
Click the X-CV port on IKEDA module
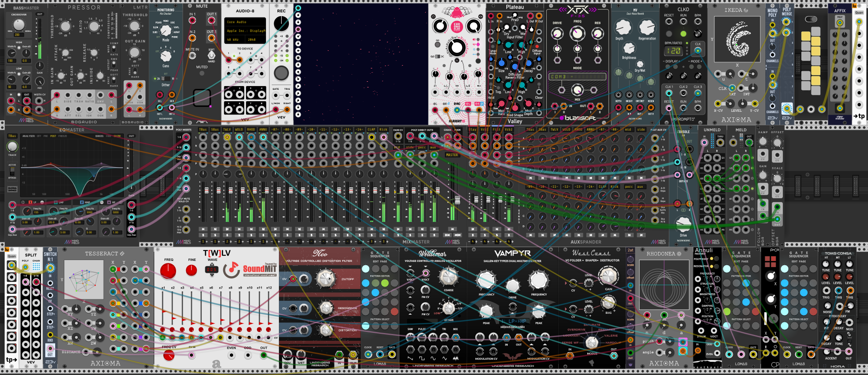click(718, 103)
